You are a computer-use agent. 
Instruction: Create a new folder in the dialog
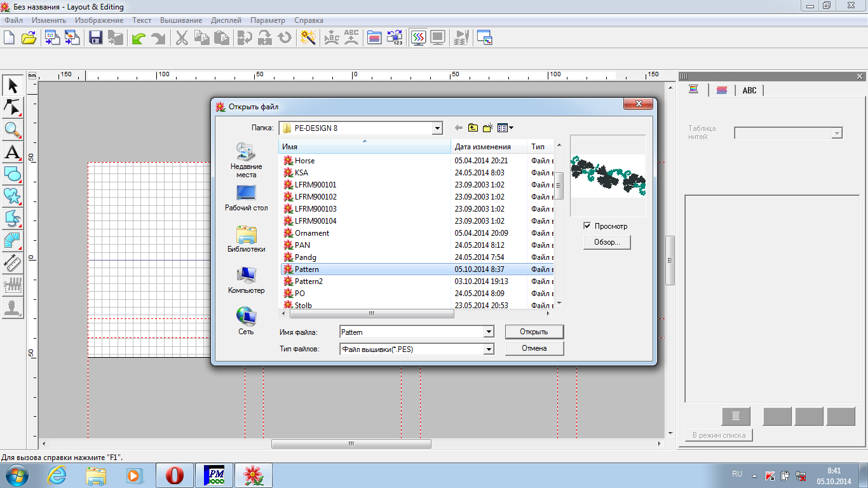(x=488, y=128)
